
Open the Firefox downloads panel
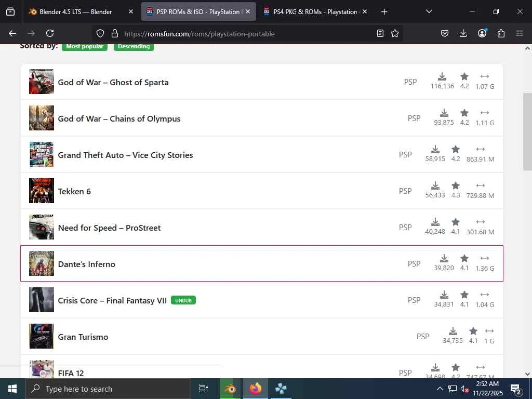[463, 33]
